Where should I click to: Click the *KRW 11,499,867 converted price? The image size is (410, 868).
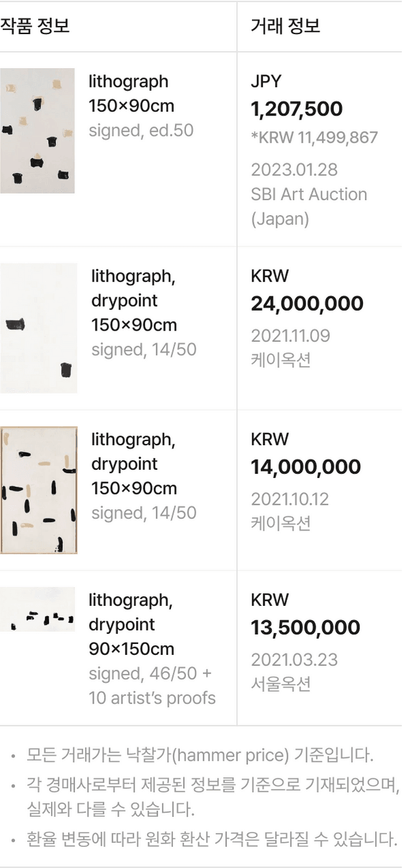[314, 137]
